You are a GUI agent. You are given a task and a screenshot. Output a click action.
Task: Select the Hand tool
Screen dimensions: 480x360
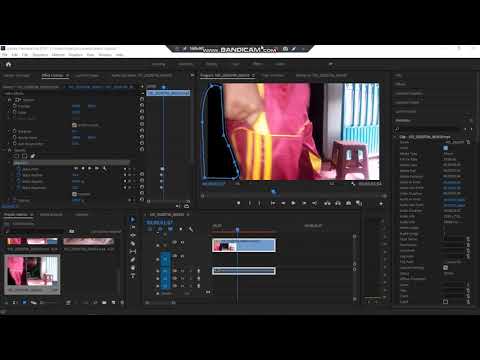click(133, 267)
